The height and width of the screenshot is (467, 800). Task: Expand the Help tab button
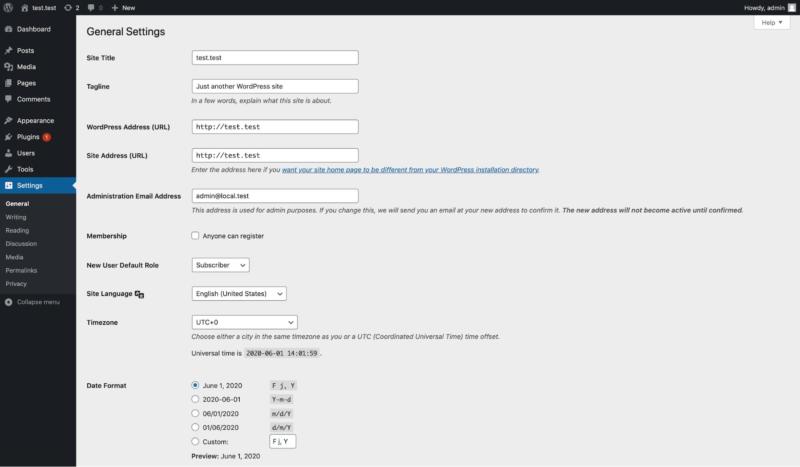[x=772, y=22]
